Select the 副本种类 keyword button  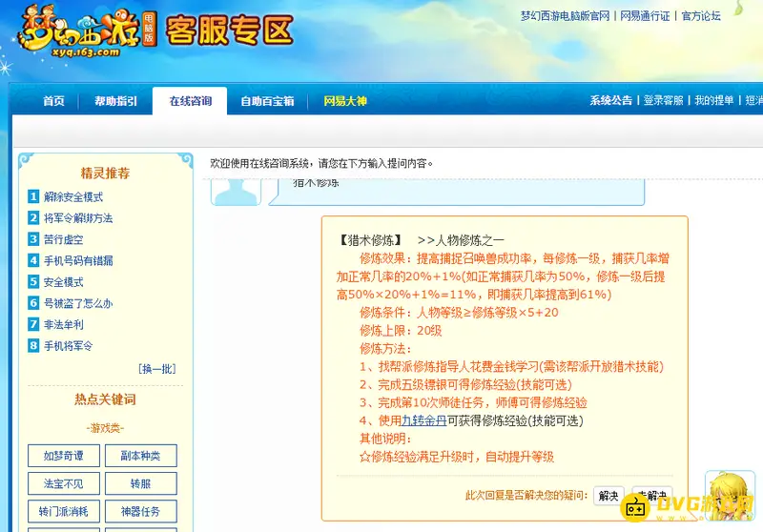click(141, 456)
